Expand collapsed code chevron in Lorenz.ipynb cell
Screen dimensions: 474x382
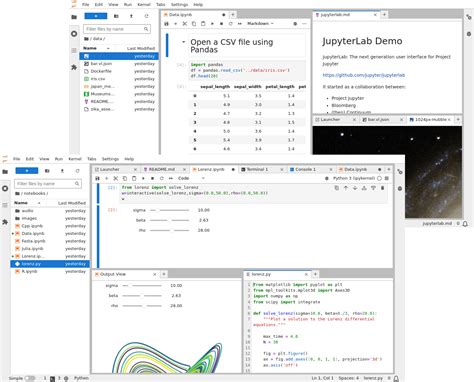123,199
